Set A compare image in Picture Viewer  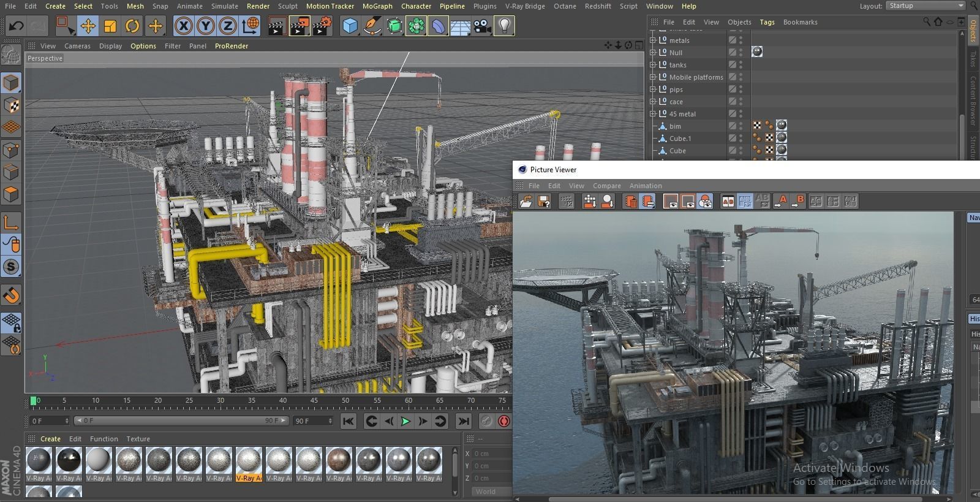tap(780, 201)
